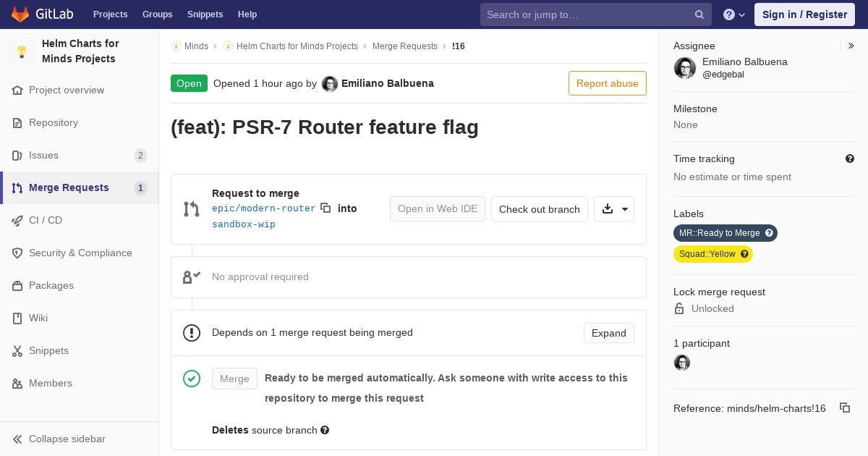This screenshot has height=456, width=868.
Task: Open Help in the top navigation bar
Action: (247, 14)
